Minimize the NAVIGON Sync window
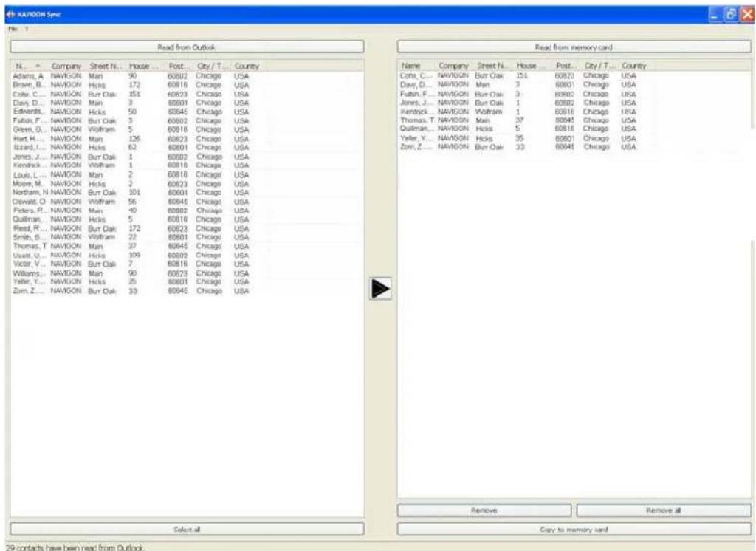 tap(715, 15)
